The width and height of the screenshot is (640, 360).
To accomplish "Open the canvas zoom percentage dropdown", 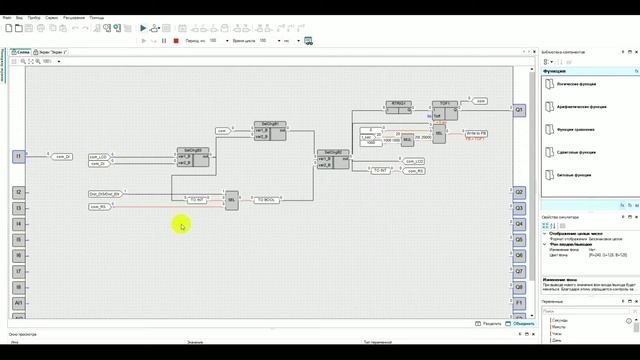I will pos(59,61).
